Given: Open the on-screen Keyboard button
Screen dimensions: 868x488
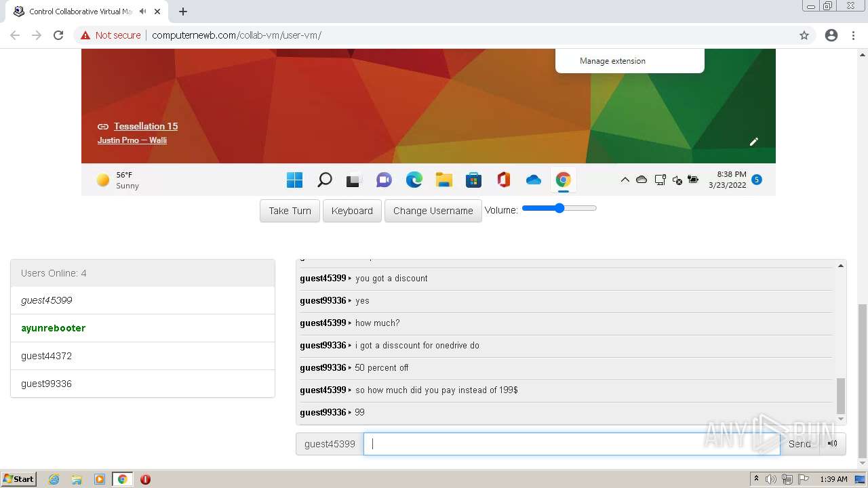Looking at the screenshot, I should point(352,211).
